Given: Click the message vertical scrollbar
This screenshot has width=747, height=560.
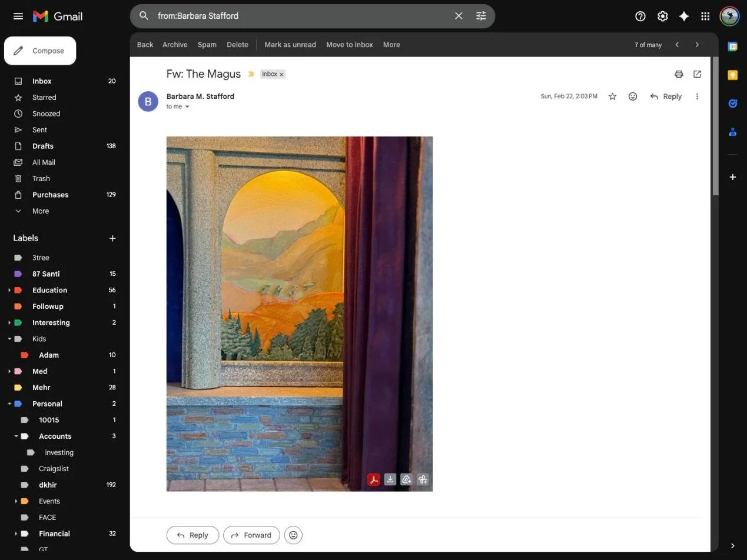Looking at the screenshot, I should pos(715,126).
